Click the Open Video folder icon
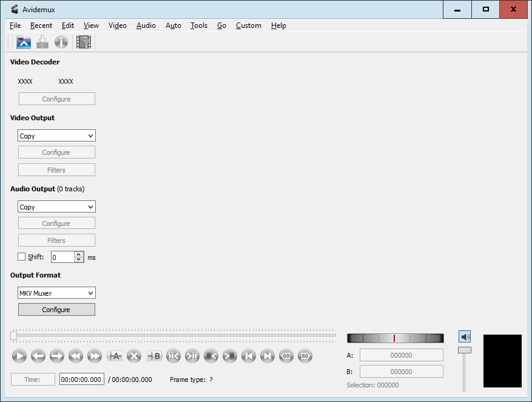 [x=24, y=42]
